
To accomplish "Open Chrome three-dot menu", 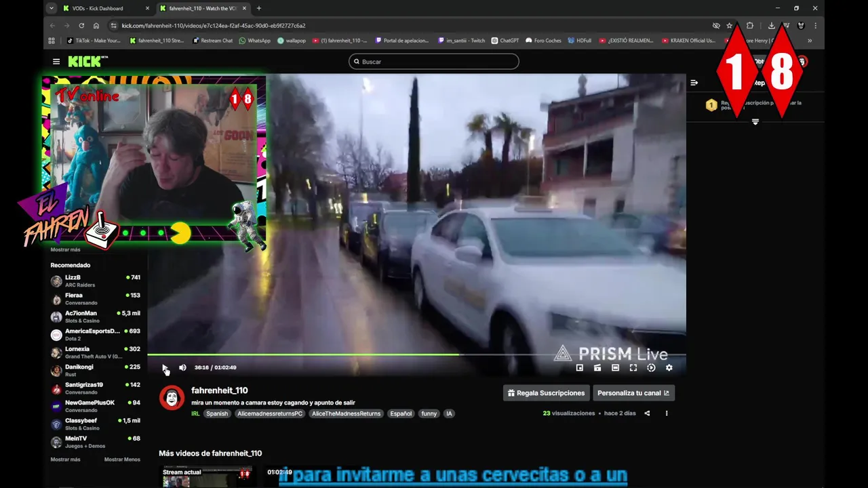I will point(815,26).
